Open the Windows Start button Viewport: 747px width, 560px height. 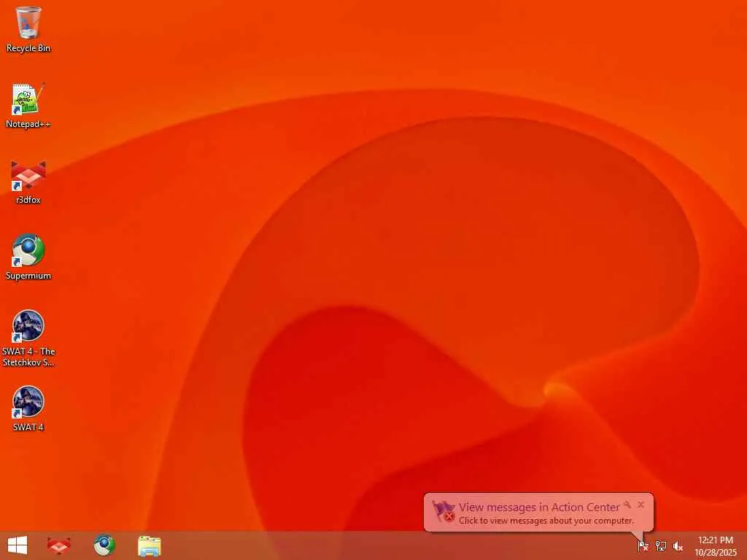click(x=18, y=545)
